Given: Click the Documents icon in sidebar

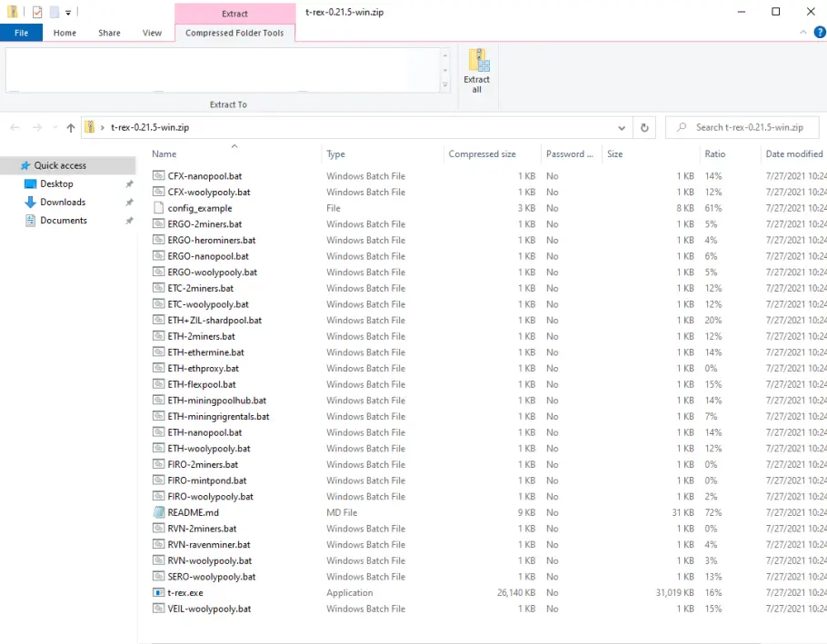Looking at the screenshot, I should point(30,221).
